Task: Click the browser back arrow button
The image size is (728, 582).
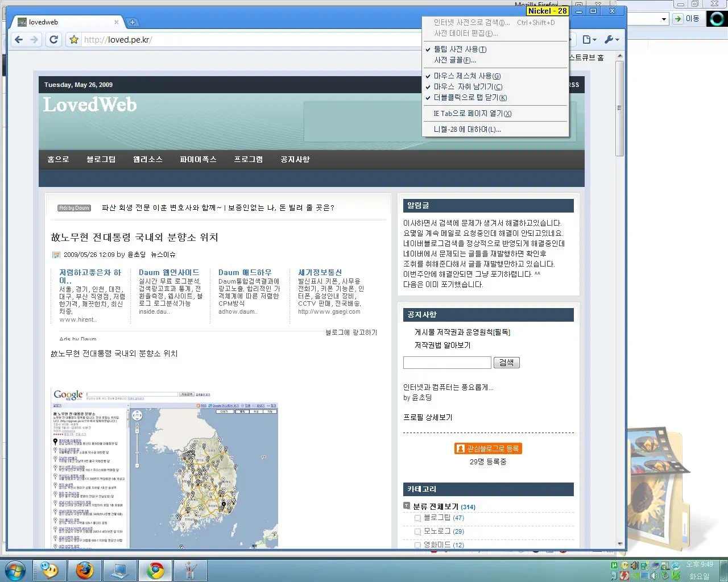Action: 19,40
